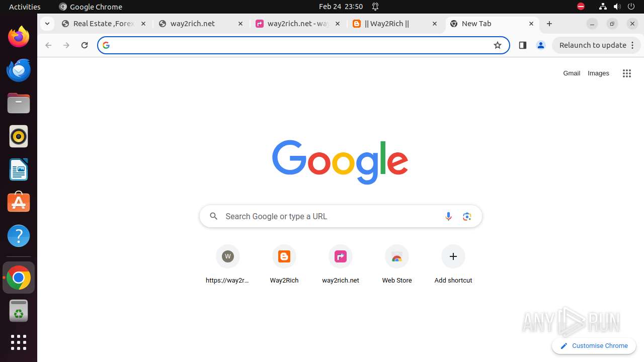The image size is (644, 362).
Task: Open Google Chrome app menu in top bar
Action: point(91,7)
